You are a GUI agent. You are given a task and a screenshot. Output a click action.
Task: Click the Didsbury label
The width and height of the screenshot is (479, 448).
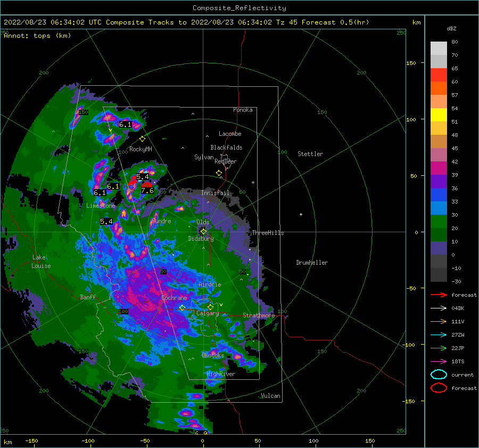[201, 239]
